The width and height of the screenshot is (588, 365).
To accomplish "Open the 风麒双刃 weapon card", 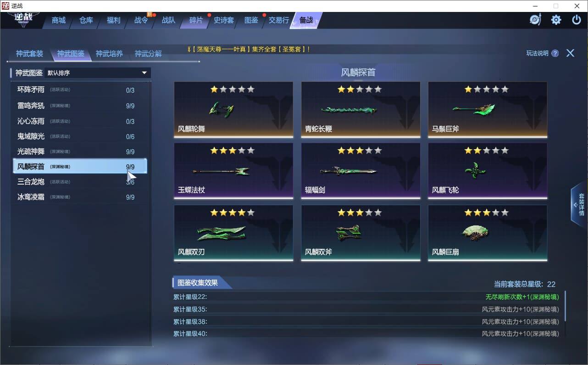I will 233,233.
